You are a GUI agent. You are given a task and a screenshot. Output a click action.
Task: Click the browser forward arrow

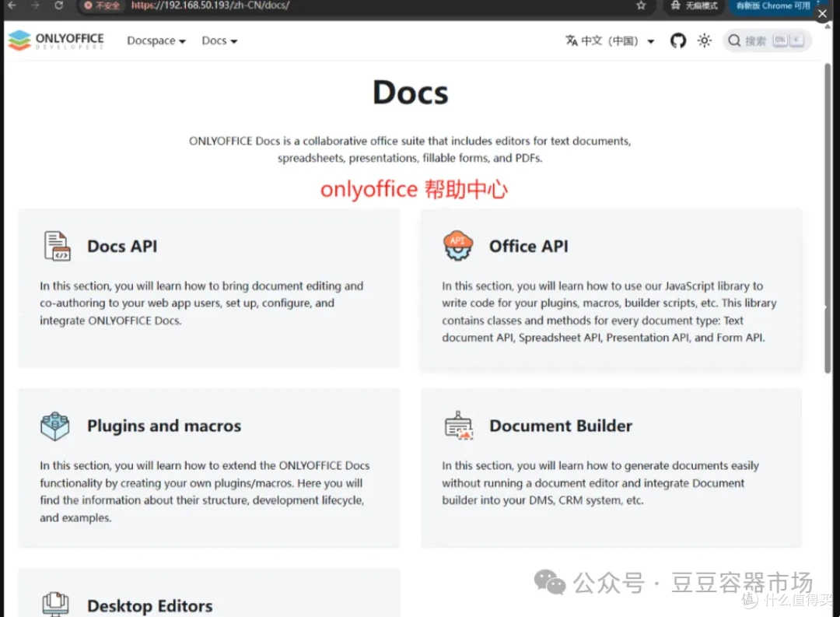[x=35, y=5]
